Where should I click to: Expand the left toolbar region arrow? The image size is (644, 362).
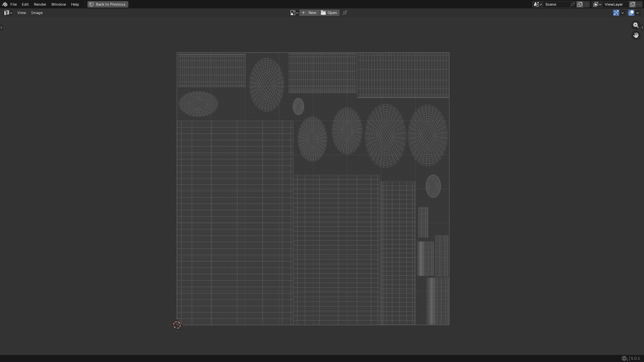[1, 27]
